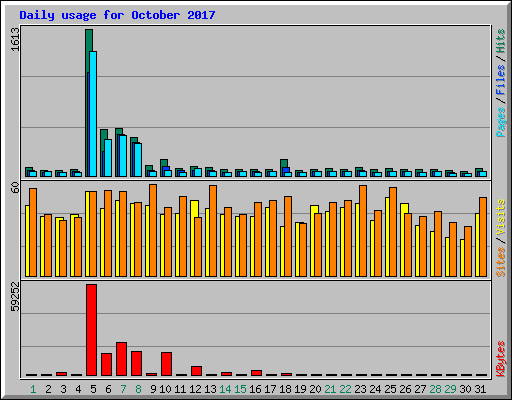This screenshot has width=512, height=400.
Task: Click the 60 axis value
Action: point(15,188)
